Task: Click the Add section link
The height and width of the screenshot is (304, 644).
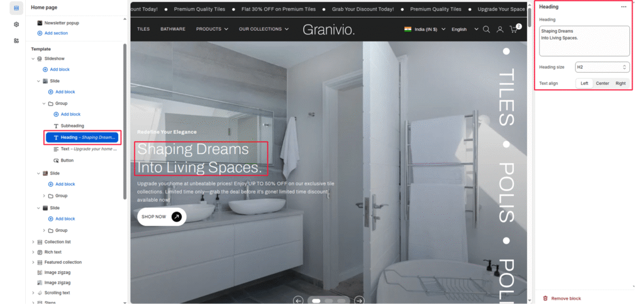Action: pyautogui.click(x=56, y=33)
